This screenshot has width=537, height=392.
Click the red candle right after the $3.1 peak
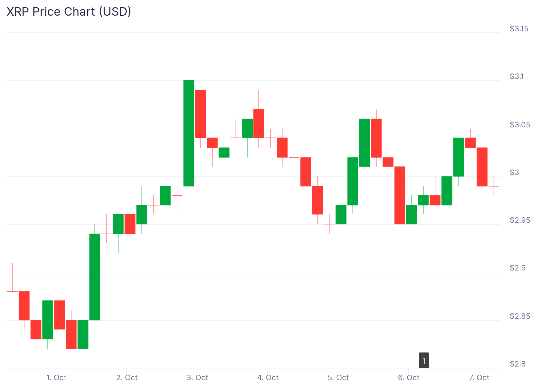pyautogui.click(x=201, y=114)
